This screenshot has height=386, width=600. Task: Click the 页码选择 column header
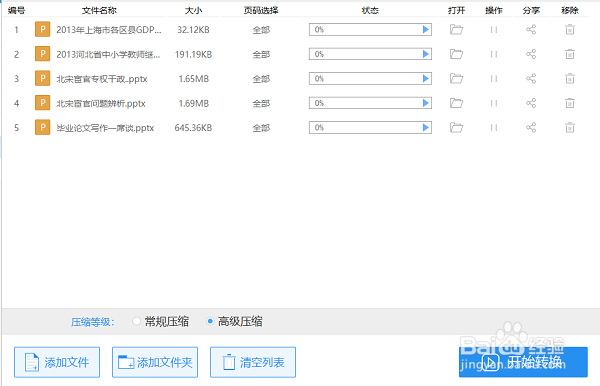(x=261, y=10)
